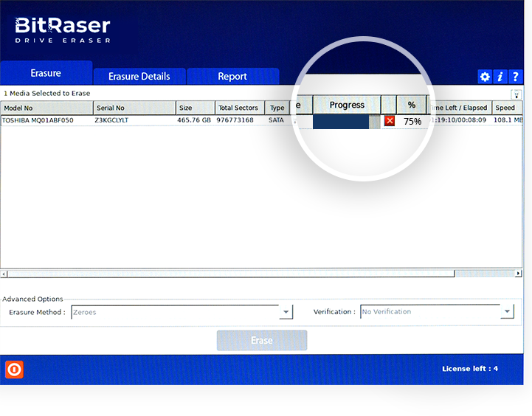This screenshot has width=532, height=416.
Task: Select the TOSHIBA MQ01ABF050 row
Action: (x=261, y=120)
